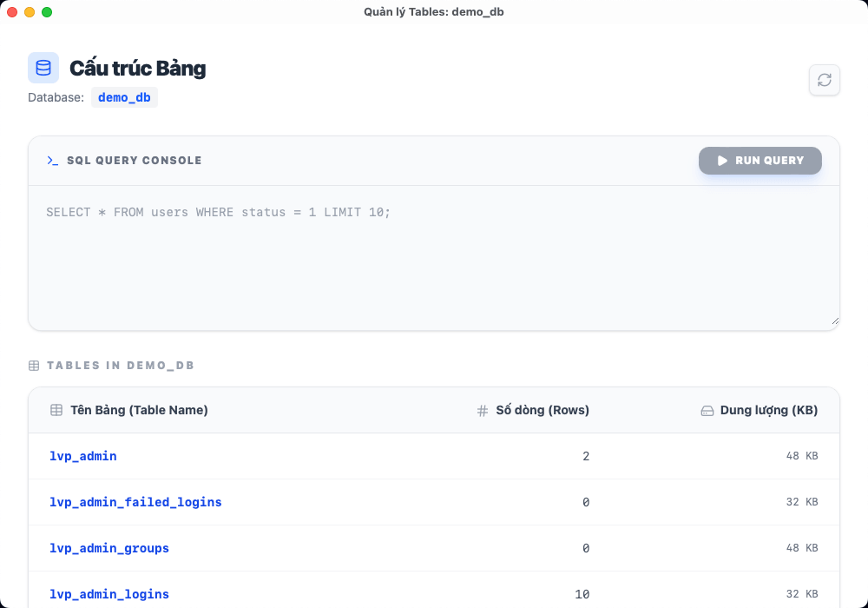Click the hash icon beside Số dòng
Screen dimensions: 868x608
[483, 411]
